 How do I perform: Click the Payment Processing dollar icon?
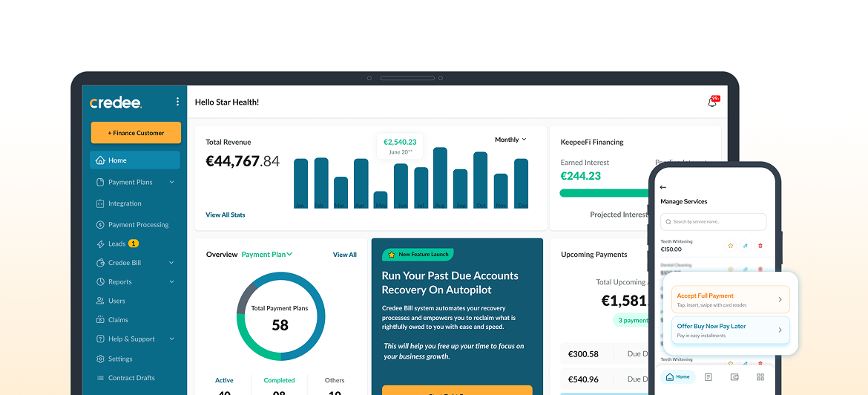tap(101, 225)
